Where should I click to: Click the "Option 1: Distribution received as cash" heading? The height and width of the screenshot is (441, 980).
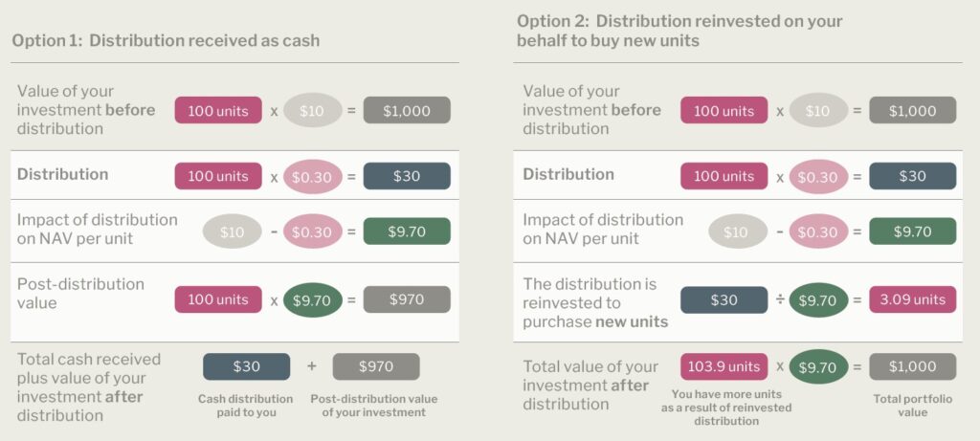point(166,40)
